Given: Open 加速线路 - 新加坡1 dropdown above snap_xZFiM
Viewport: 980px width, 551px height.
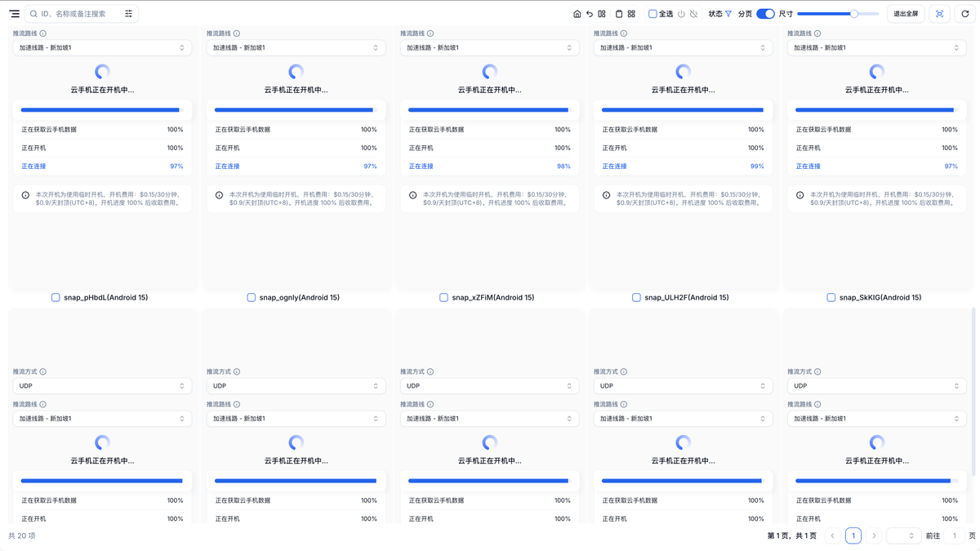Looking at the screenshot, I should pos(489,48).
